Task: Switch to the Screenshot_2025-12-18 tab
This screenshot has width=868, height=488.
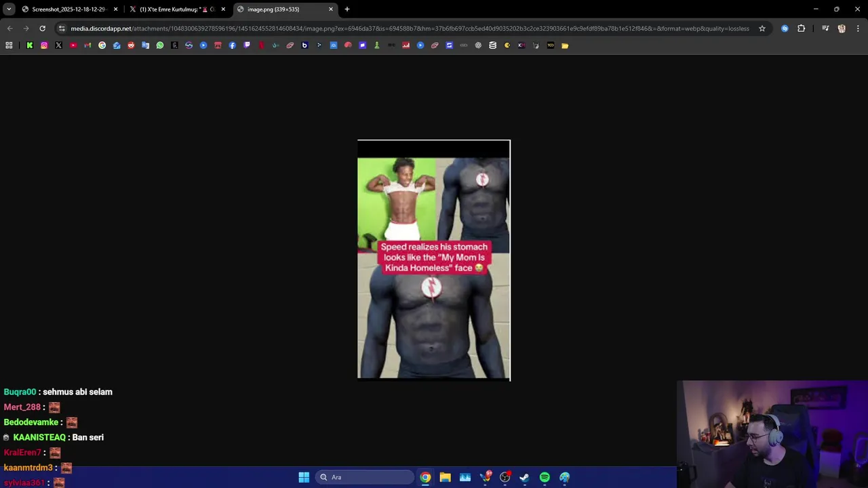Action: point(69,9)
